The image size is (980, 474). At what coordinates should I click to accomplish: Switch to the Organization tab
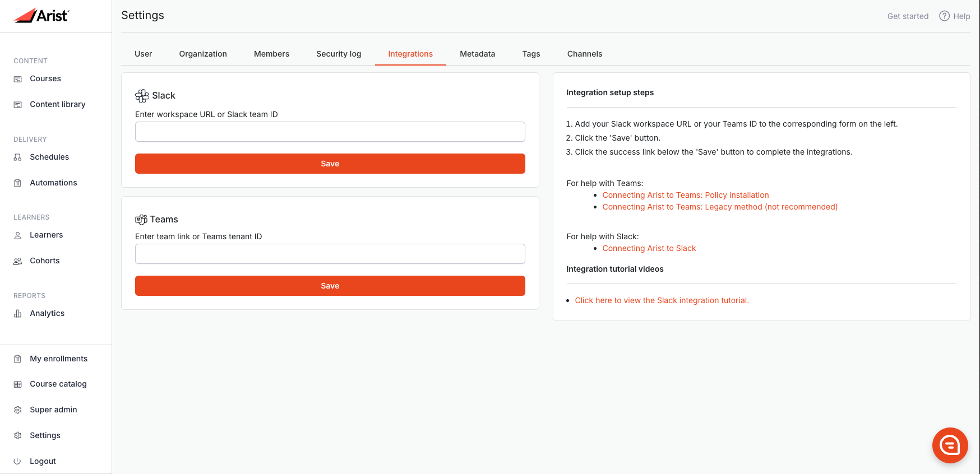(203, 54)
